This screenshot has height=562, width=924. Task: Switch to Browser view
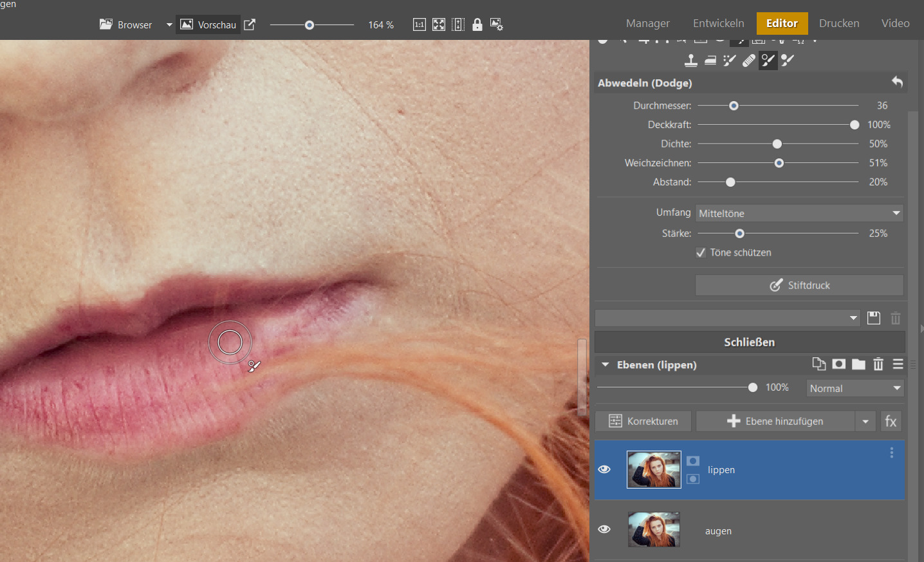126,24
